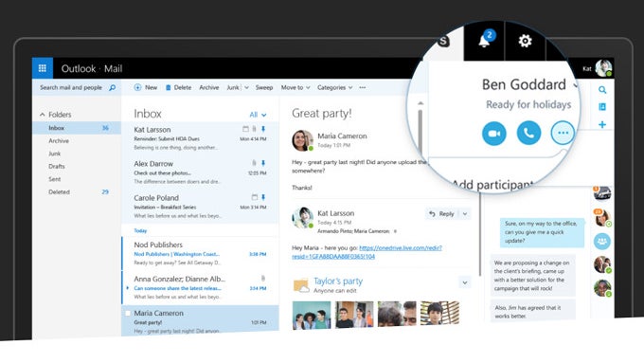The height and width of the screenshot is (363, 644).
Task: Open the first party photo thumbnail
Action: (x=312, y=316)
